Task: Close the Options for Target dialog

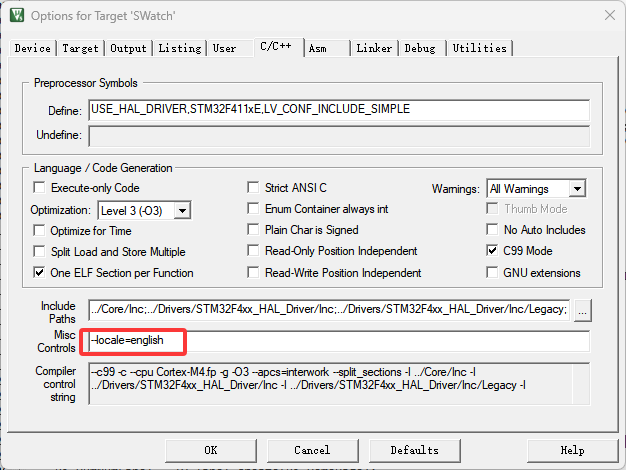Action: 609,15
